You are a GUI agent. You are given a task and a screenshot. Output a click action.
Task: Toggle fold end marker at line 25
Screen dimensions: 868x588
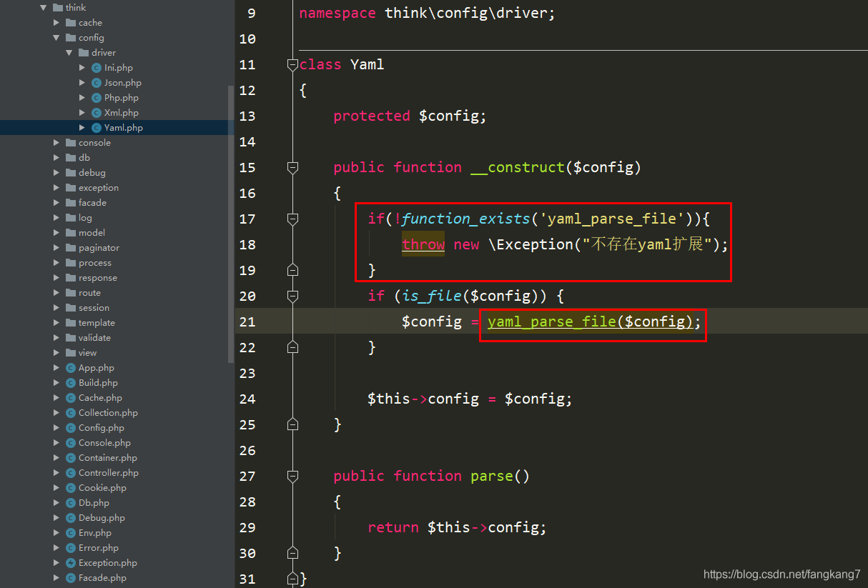click(292, 424)
